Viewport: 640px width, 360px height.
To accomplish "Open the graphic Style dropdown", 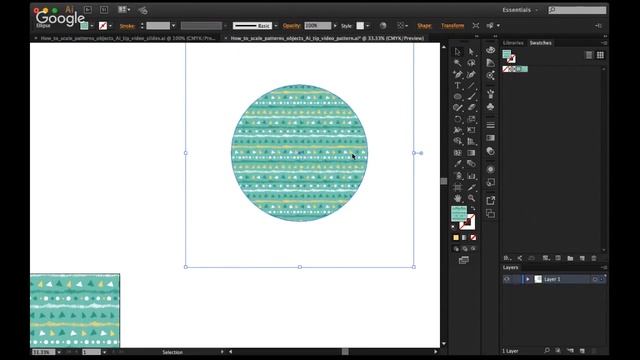I will [368, 26].
